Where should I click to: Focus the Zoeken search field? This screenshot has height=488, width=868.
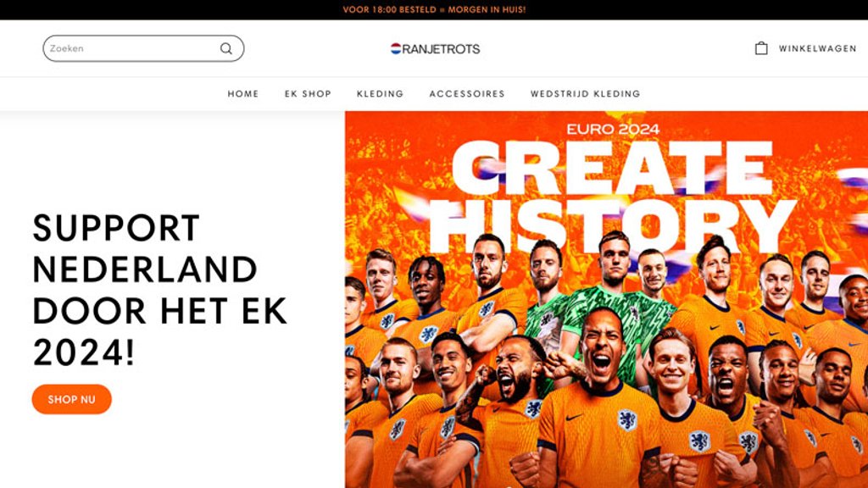(x=143, y=48)
